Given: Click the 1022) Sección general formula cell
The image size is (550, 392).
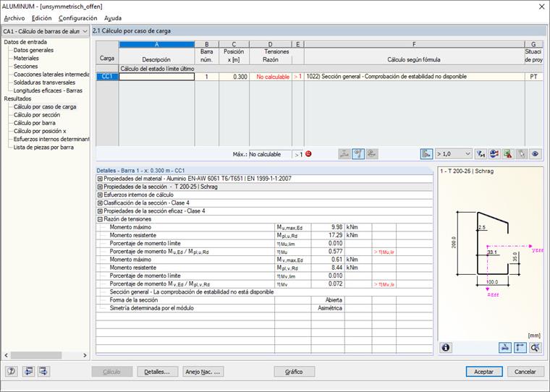Looking at the screenshot, I should point(414,77).
